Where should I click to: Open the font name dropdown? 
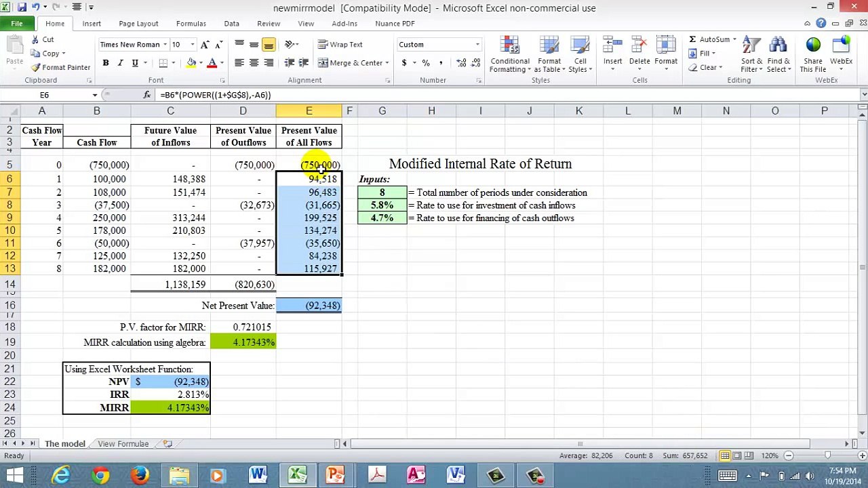click(x=165, y=45)
